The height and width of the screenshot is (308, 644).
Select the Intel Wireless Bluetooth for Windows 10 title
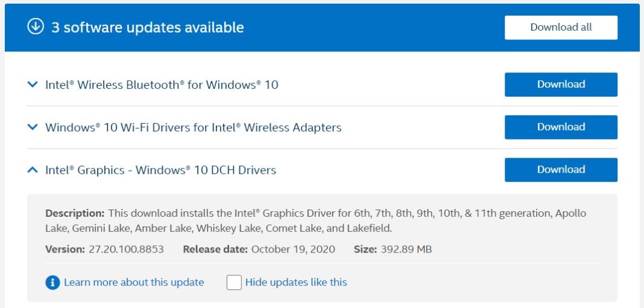(x=162, y=85)
